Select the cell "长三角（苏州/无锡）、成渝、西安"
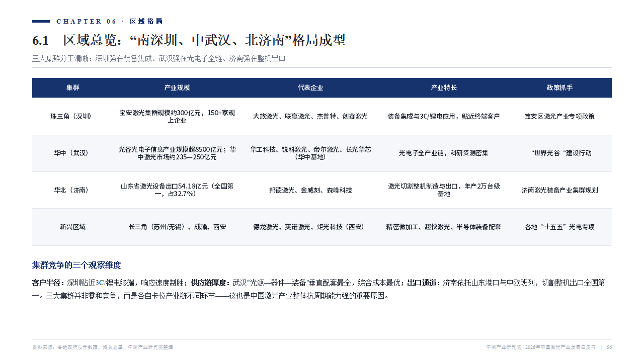Image resolution: width=644 pixels, height=362 pixels. pos(177,227)
